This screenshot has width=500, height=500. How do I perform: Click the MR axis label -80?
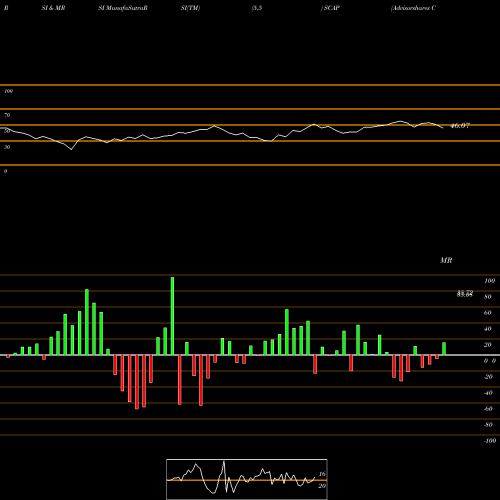(x=488, y=425)
